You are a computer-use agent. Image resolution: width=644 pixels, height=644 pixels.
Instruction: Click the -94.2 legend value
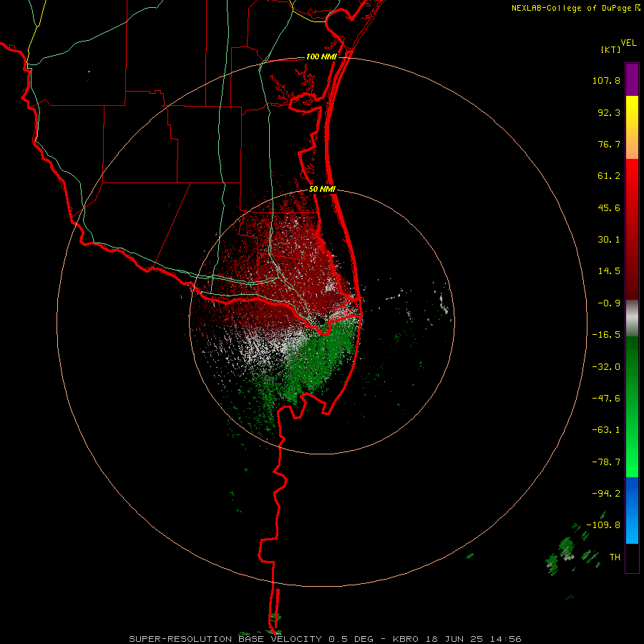click(606, 493)
